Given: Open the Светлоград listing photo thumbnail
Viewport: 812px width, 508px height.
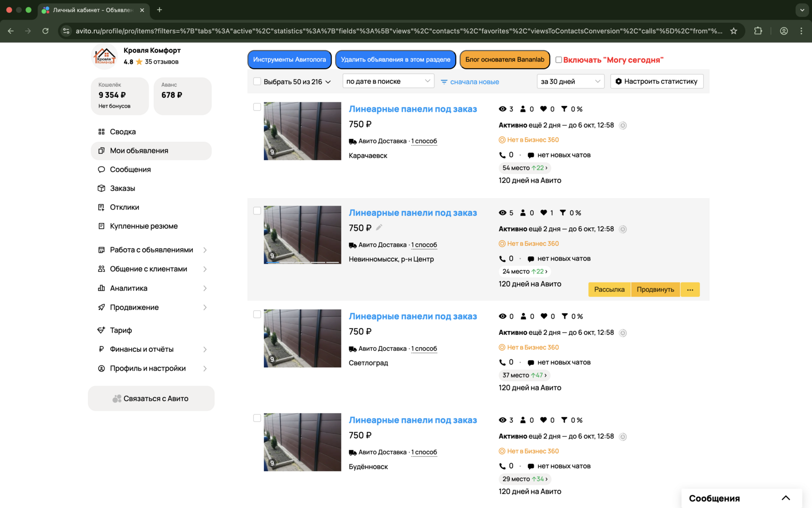Looking at the screenshot, I should (x=303, y=339).
